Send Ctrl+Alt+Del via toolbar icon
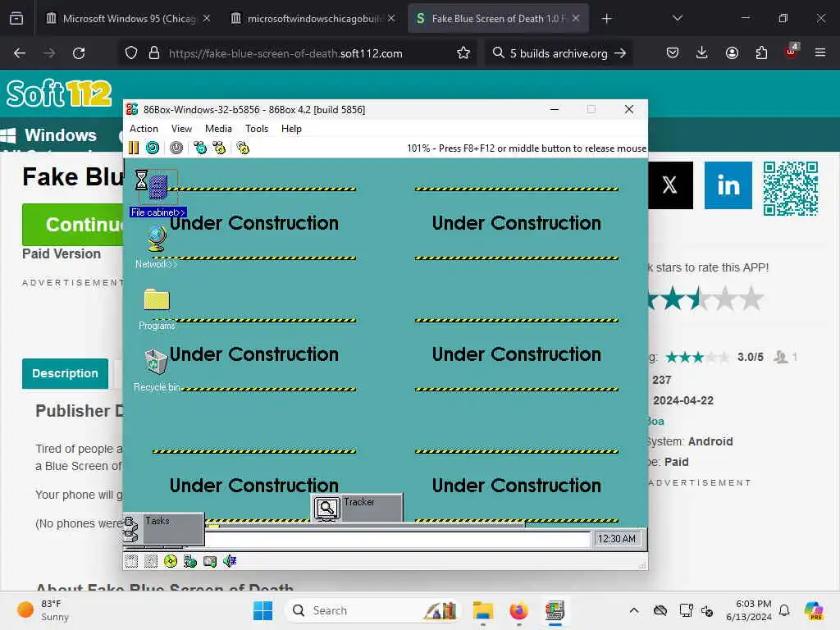Screen dimensions: 840x630 pos(200,148)
